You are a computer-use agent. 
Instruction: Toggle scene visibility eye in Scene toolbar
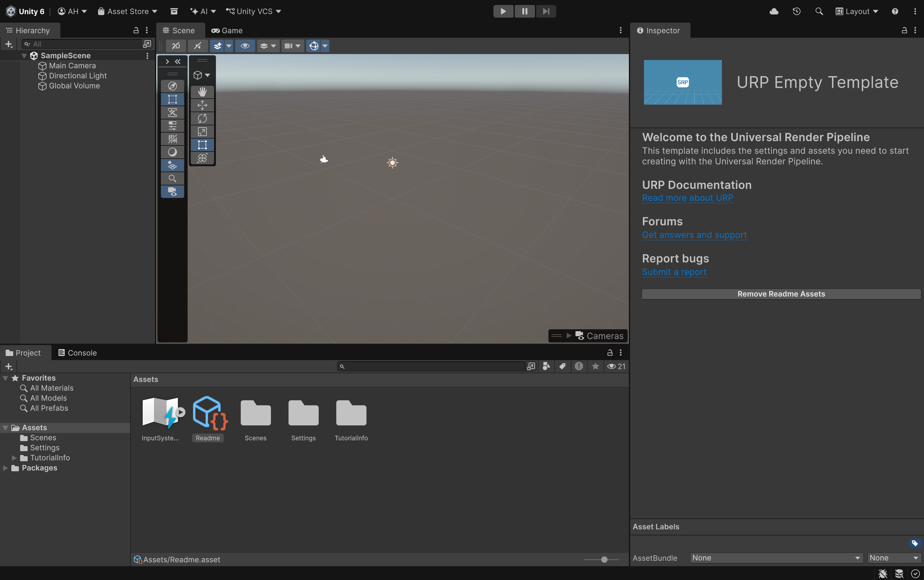pyautogui.click(x=245, y=46)
